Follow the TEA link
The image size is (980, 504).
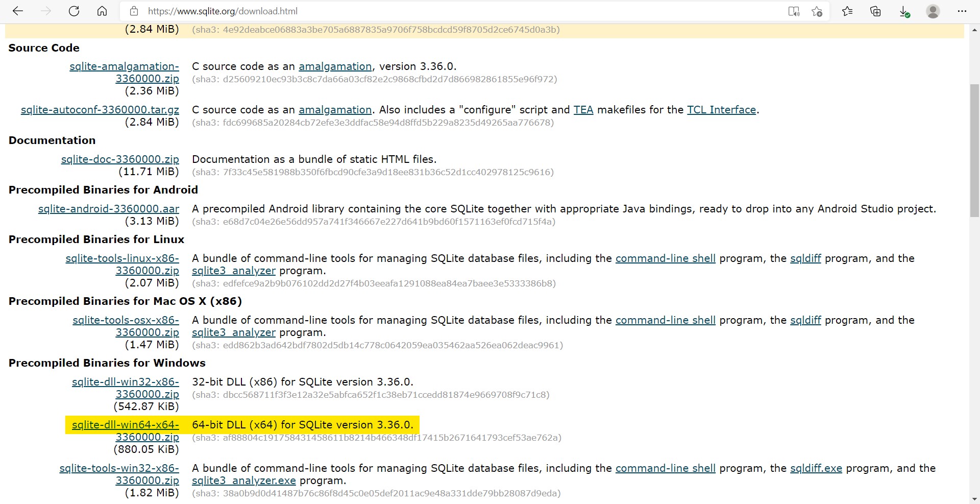(x=583, y=110)
